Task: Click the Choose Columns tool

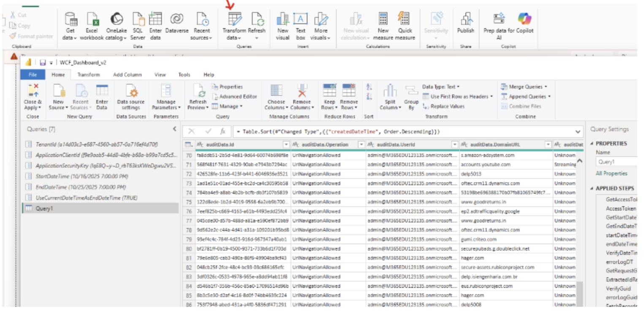Action: pyautogui.click(x=277, y=97)
